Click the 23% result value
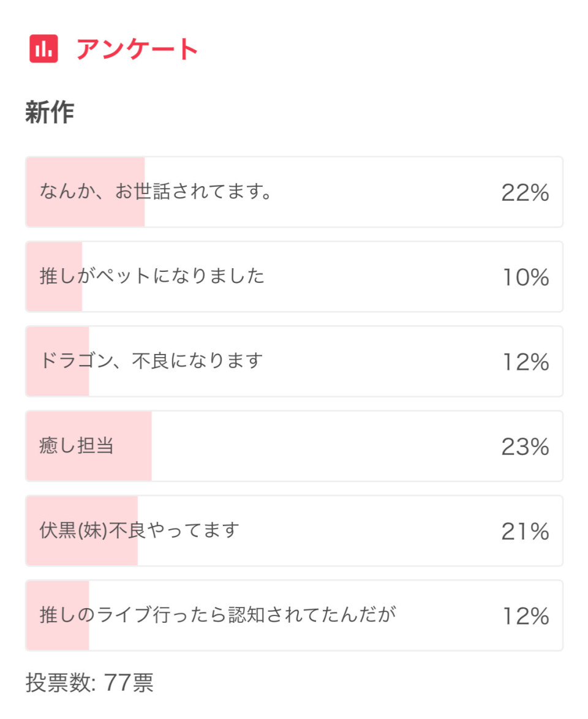This screenshot has height=719, width=588. tap(525, 446)
